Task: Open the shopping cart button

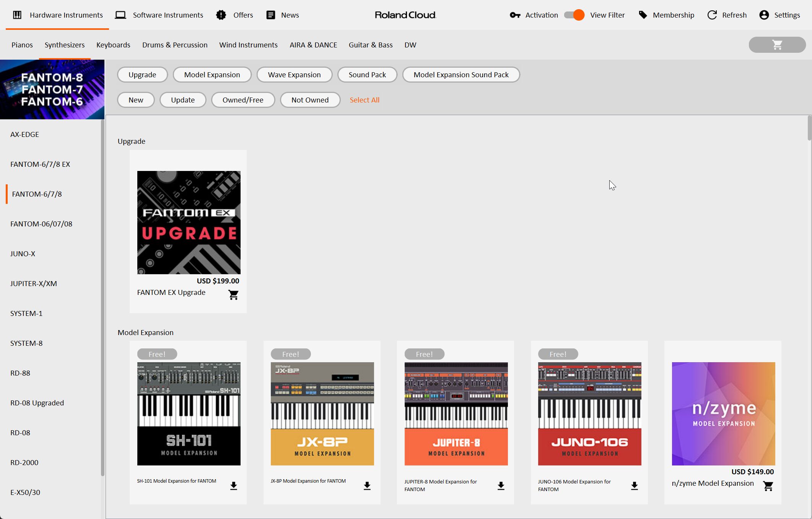Action: click(x=777, y=45)
